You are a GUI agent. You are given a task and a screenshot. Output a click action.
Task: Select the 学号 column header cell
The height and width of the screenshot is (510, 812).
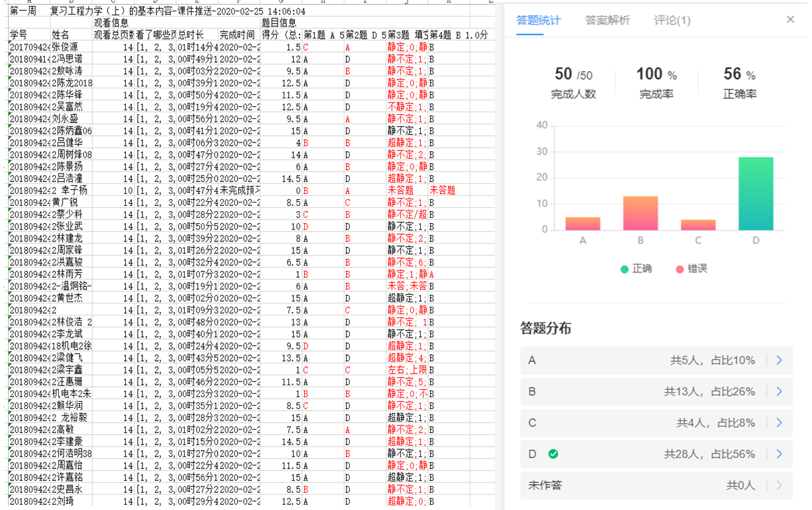click(x=28, y=34)
